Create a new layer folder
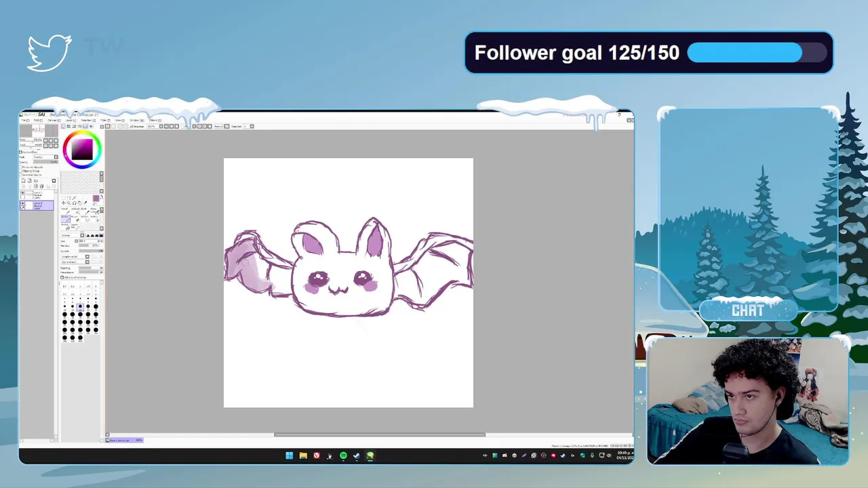 (35, 180)
